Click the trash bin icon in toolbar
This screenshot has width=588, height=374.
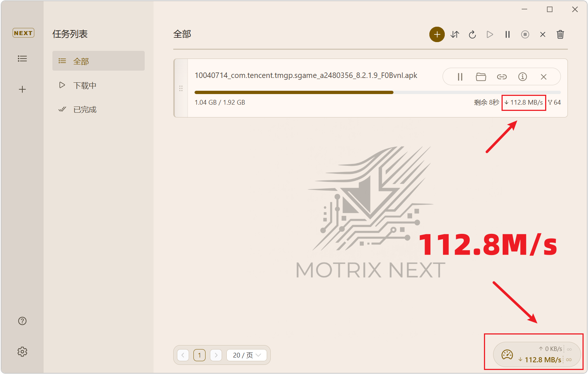560,34
